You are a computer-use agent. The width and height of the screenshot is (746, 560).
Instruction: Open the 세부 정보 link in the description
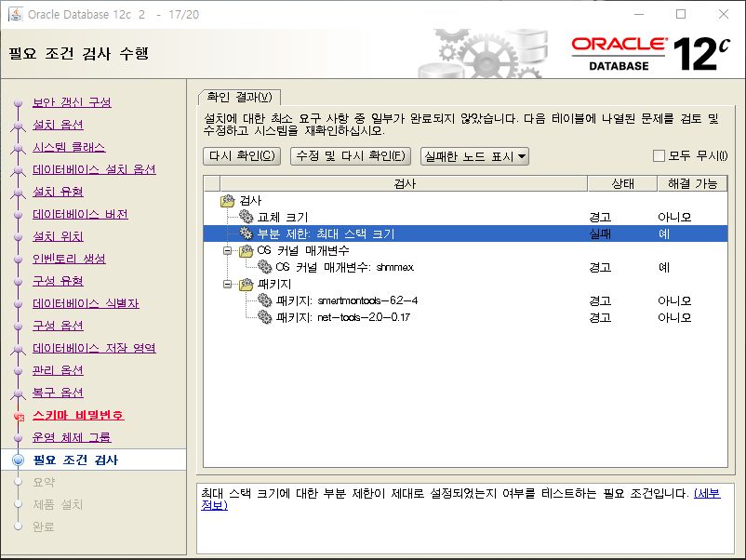[x=708, y=493]
